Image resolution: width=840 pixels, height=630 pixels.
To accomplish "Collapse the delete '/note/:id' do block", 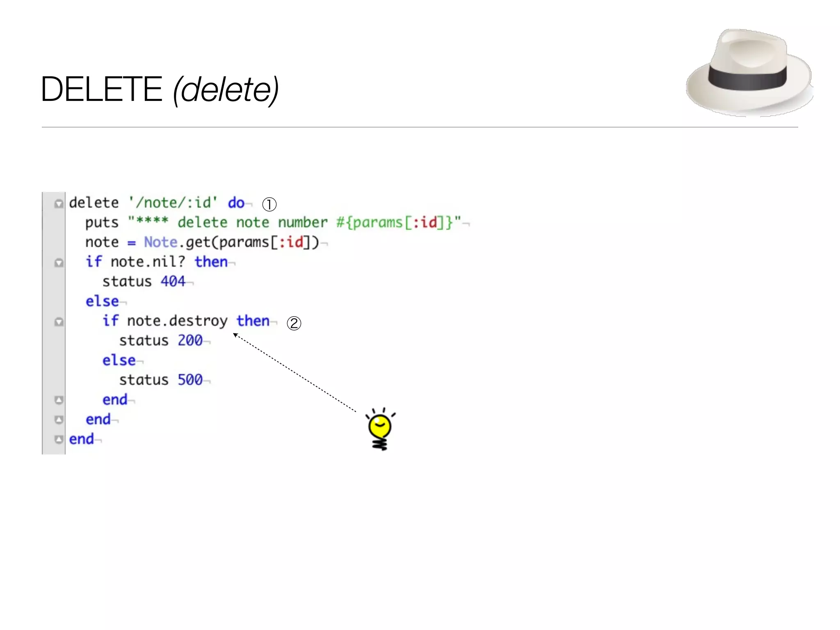I will click(x=59, y=204).
